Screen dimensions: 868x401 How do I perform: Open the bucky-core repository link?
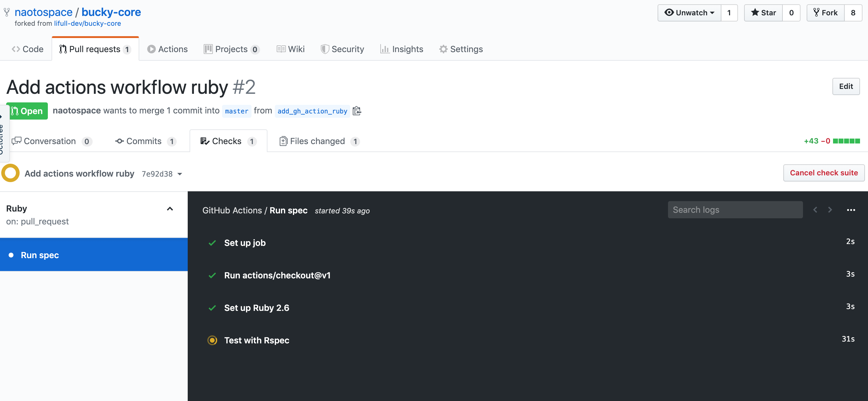[x=111, y=12]
